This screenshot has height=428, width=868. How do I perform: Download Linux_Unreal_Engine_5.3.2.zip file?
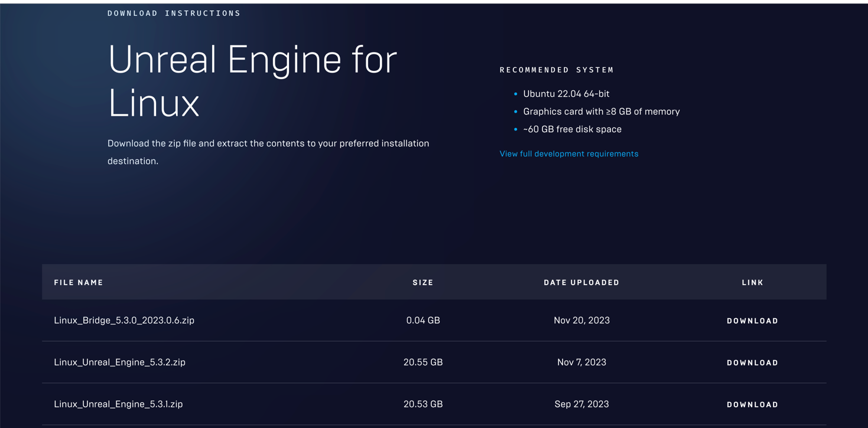pos(752,362)
